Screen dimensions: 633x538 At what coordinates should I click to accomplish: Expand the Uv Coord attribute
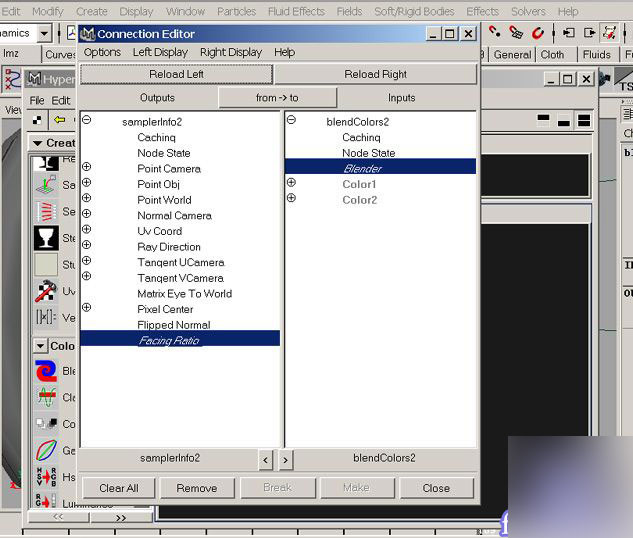(86, 229)
